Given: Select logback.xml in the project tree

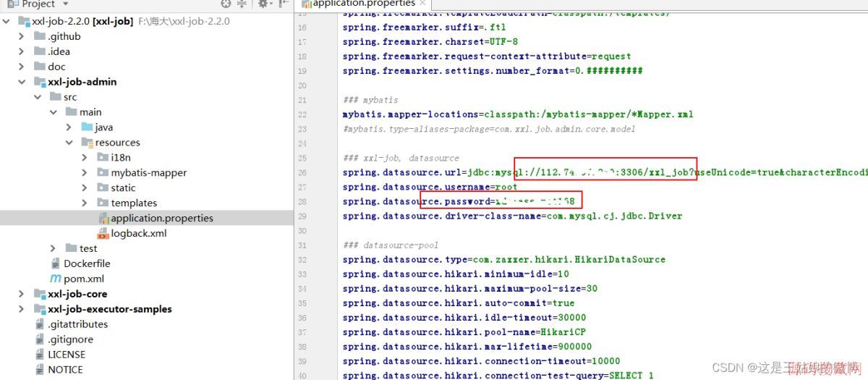Looking at the screenshot, I should [x=139, y=233].
